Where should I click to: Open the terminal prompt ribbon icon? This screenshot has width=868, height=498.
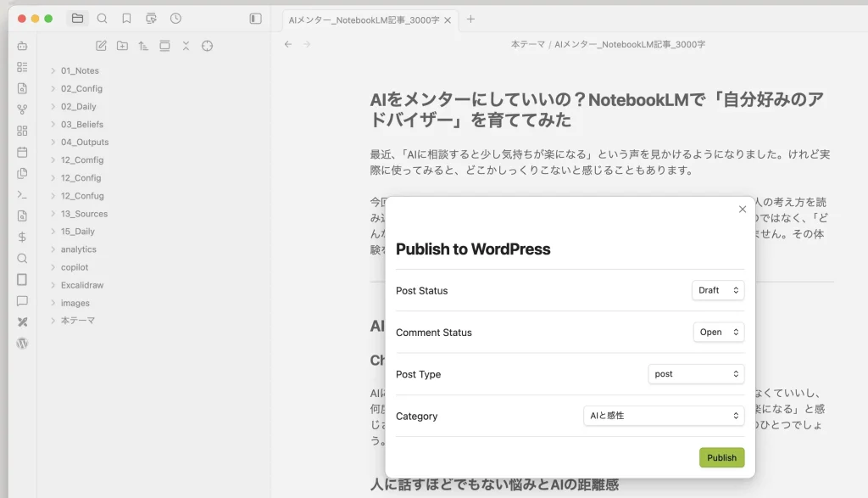(22, 194)
